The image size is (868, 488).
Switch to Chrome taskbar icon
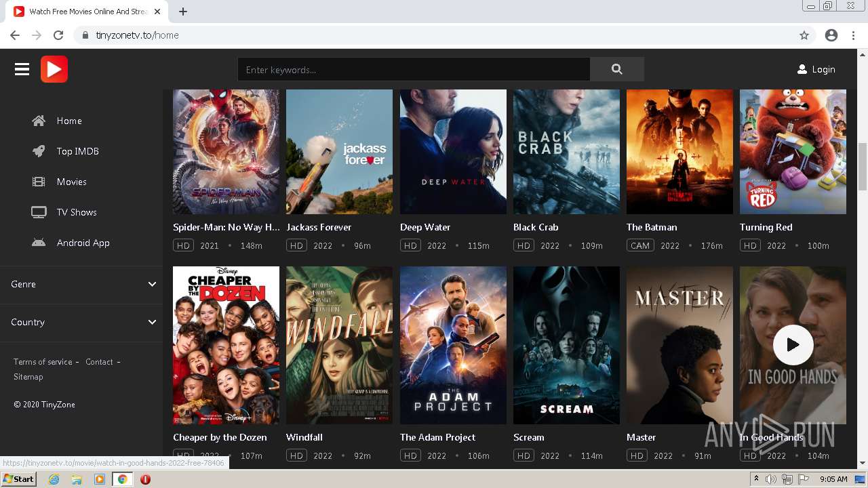(x=122, y=479)
